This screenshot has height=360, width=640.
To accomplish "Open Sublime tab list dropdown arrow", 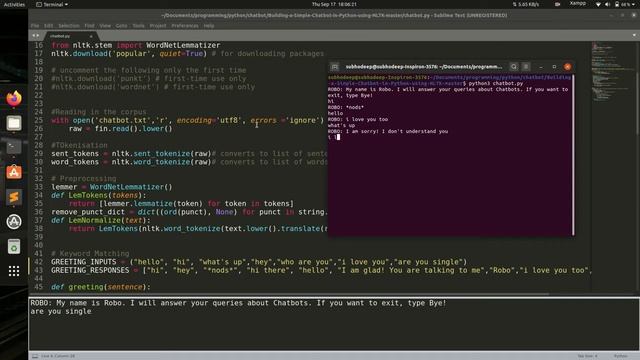I will point(634,36).
